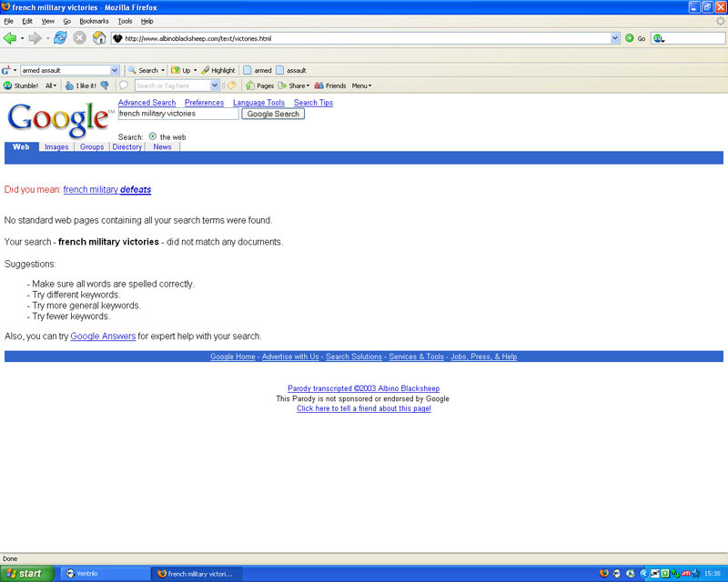Open the Advertise with Us footer link
The height and width of the screenshot is (582, 728).
[x=290, y=356]
